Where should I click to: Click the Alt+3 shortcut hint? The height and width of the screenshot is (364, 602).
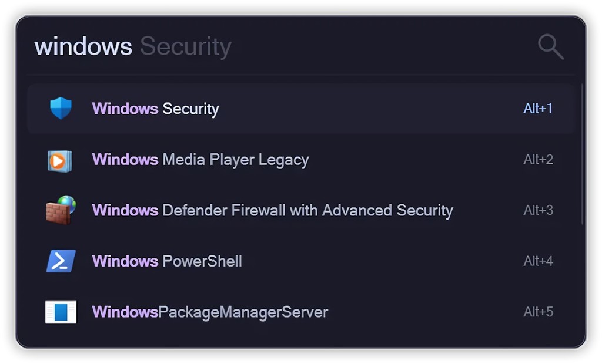tap(538, 210)
